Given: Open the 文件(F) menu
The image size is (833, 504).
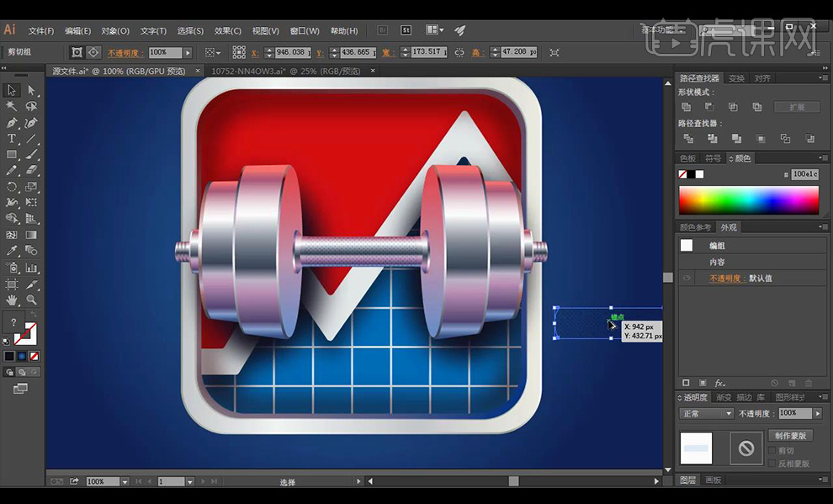Looking at the screenshot, I should pos(41,31).
